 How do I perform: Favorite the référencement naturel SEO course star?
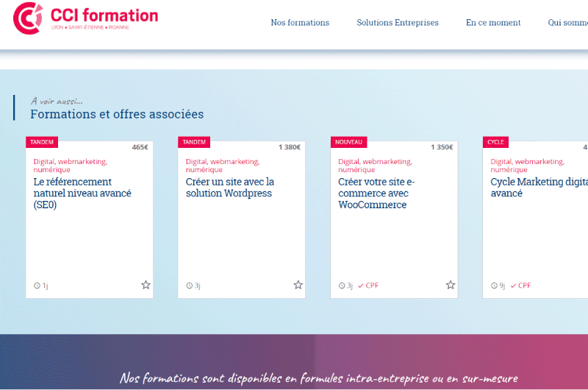(146, 285)
